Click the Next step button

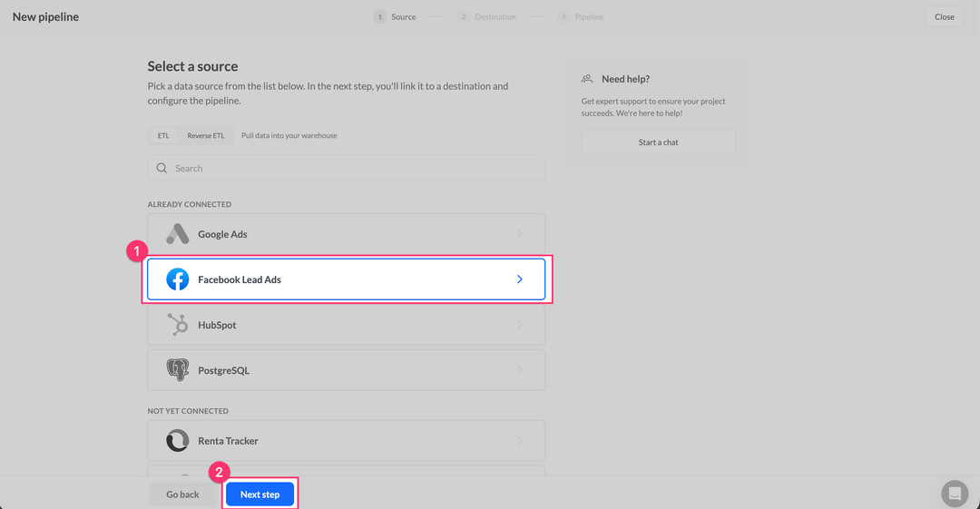click(x=260, y=494)
